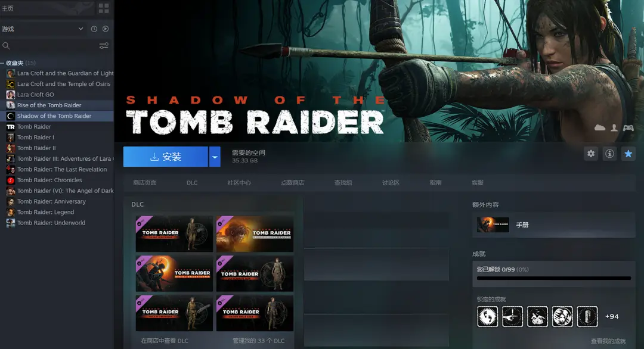Open the 讨论区 tab

391,182
